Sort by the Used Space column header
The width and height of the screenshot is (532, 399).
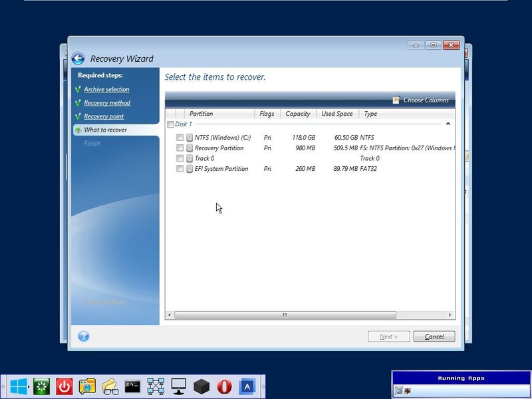pos(337,114)
